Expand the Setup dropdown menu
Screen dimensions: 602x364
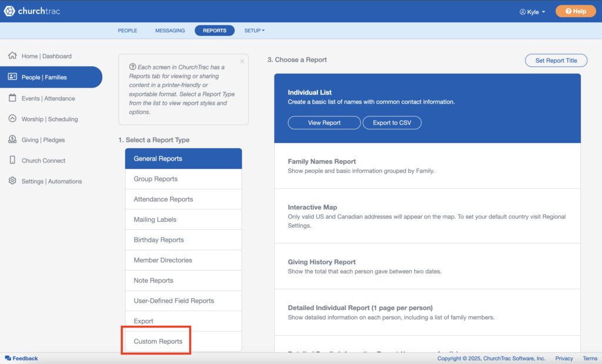click(255, 31)
